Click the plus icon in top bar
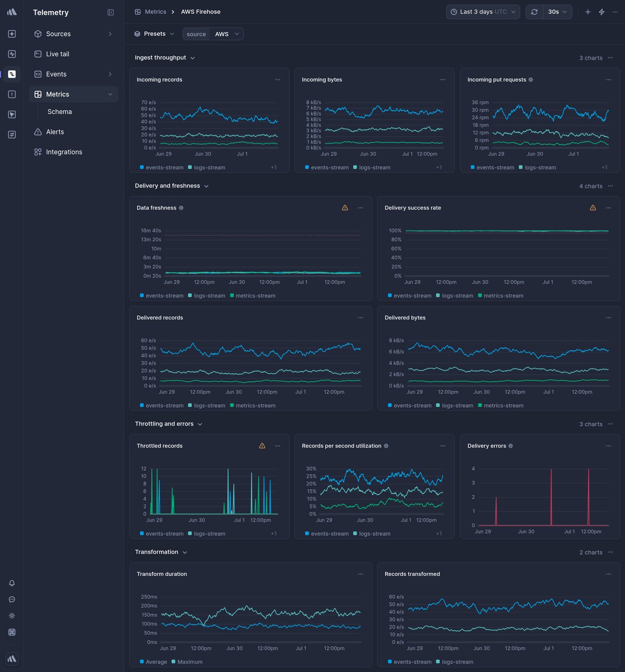Image resolution: width=625 pixels, height=672 pixels. (588, 12)
